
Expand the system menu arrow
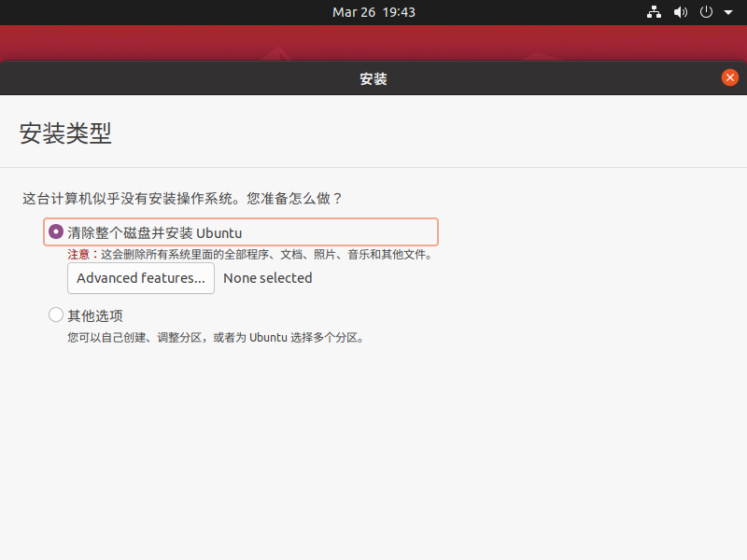tap(728, 12)
